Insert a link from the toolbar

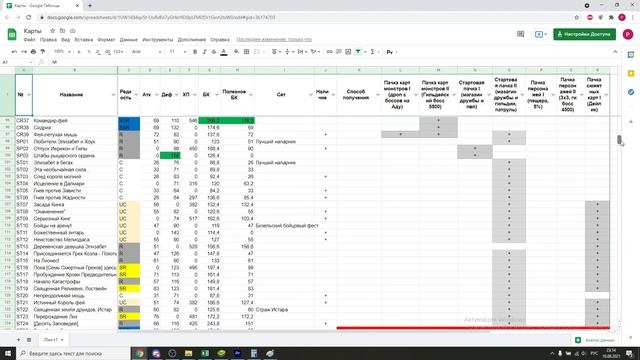click(x=329, y=52)
